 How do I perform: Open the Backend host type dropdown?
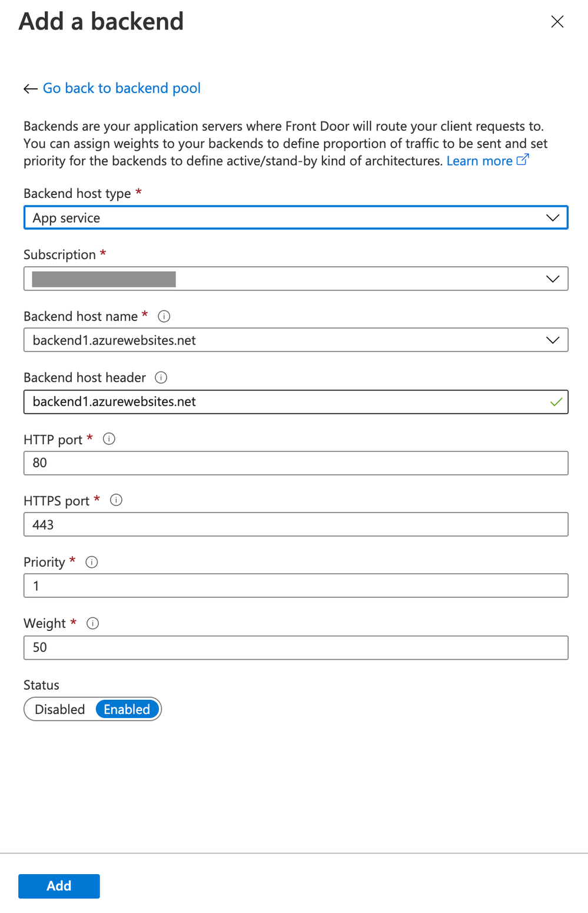click(296, 217)
